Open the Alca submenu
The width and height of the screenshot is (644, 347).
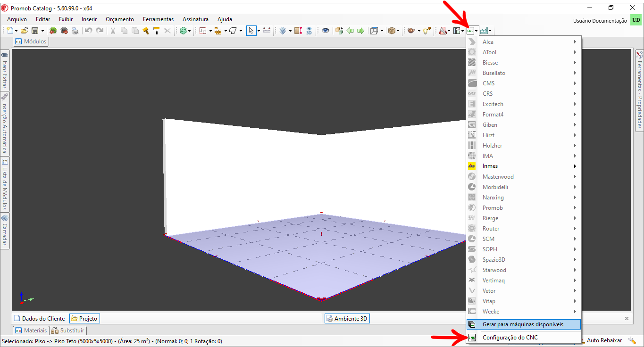pyautogui.click(x=523, y=41)
